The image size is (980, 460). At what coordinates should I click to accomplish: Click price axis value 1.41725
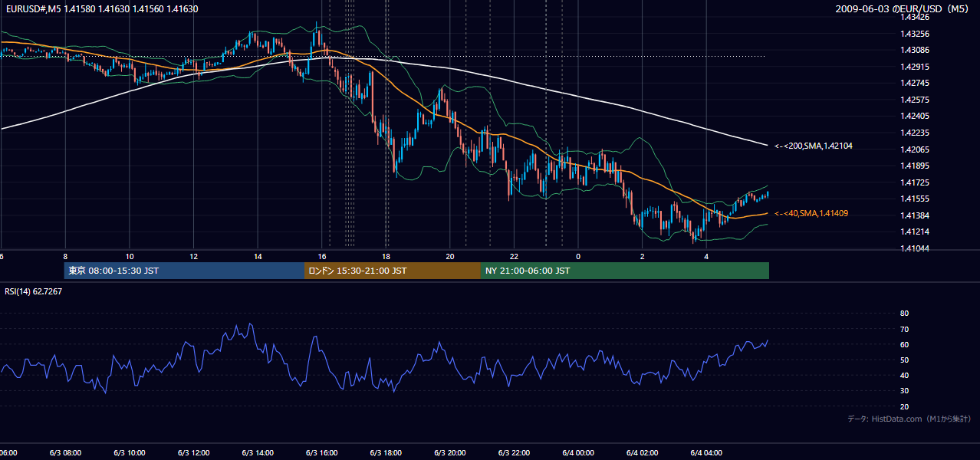pos(914,182)
